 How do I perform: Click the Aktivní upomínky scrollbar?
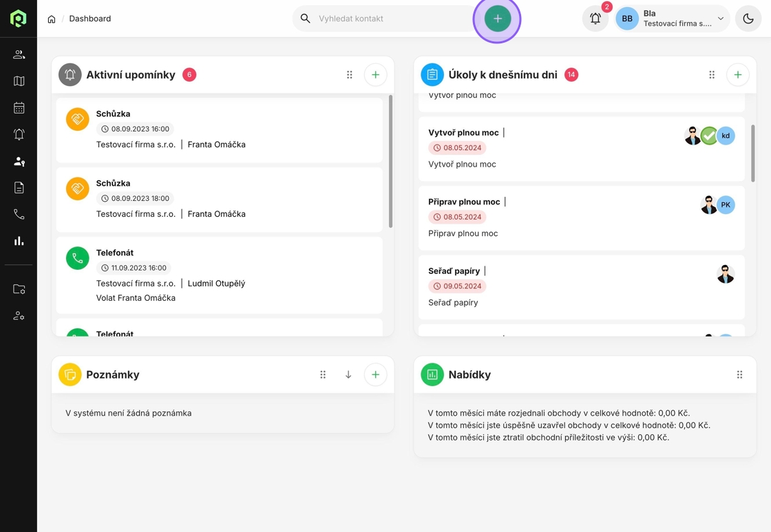click(390, 161)
